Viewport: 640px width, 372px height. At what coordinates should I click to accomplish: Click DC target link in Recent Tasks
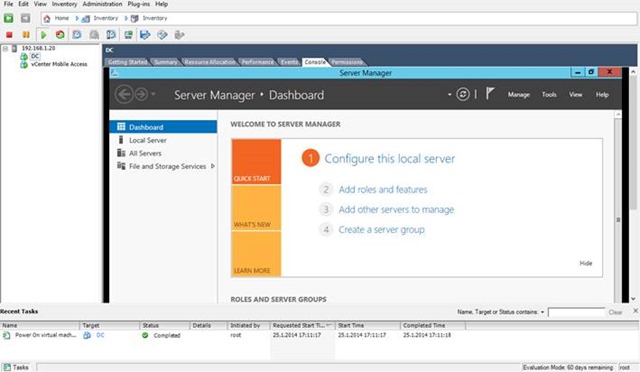[x=100, y=335]
